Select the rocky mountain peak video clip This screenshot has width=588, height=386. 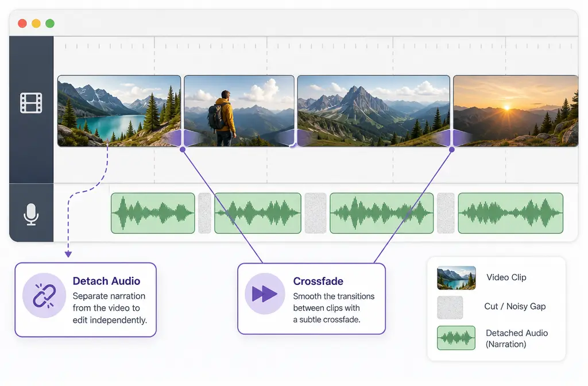coord(373,111)
